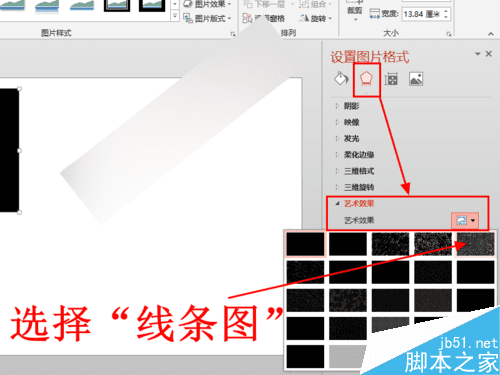Open the Effects pentagon tab
The image size is (500, 375).
(x=366, y=79)
